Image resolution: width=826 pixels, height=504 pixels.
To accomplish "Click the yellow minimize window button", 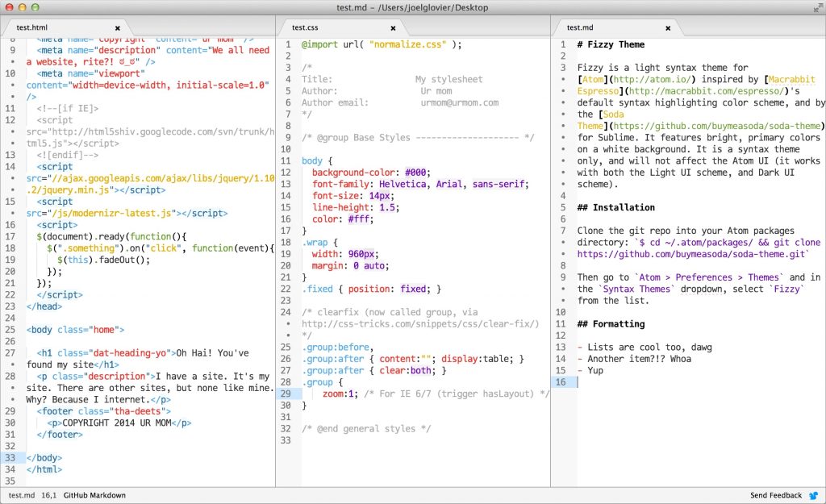I will (23, 7).
